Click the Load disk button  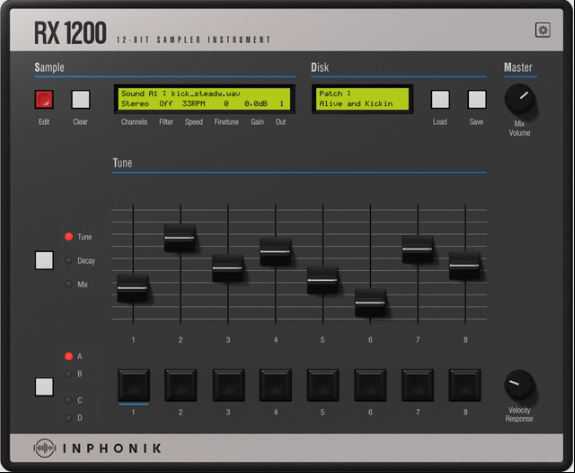click(440, 99)
